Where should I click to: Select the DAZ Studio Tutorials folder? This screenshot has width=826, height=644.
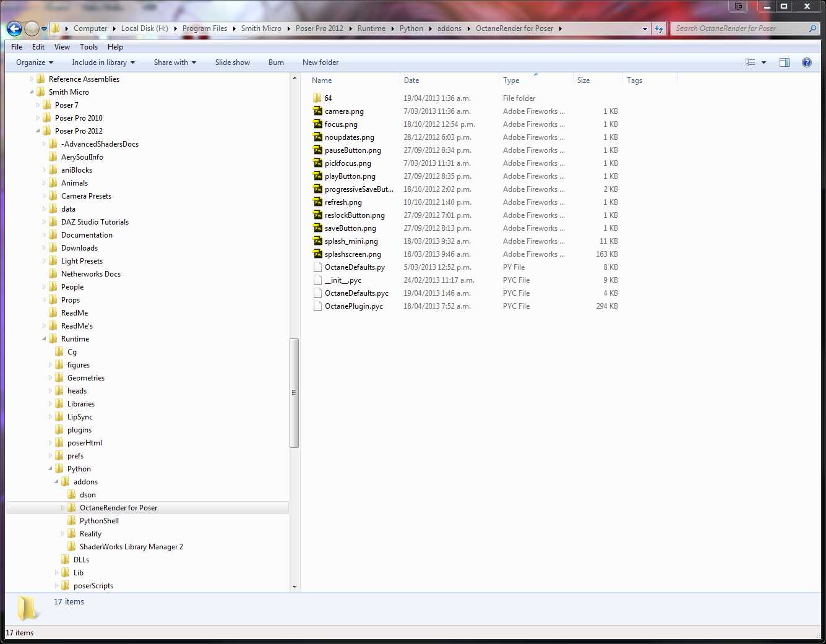pyautogui.click(x=95, y=222)
